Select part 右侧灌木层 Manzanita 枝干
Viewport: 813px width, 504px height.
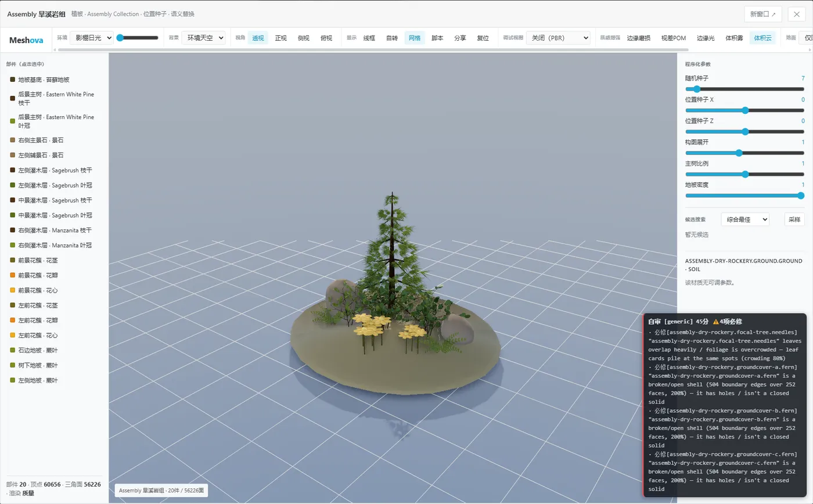54,230
